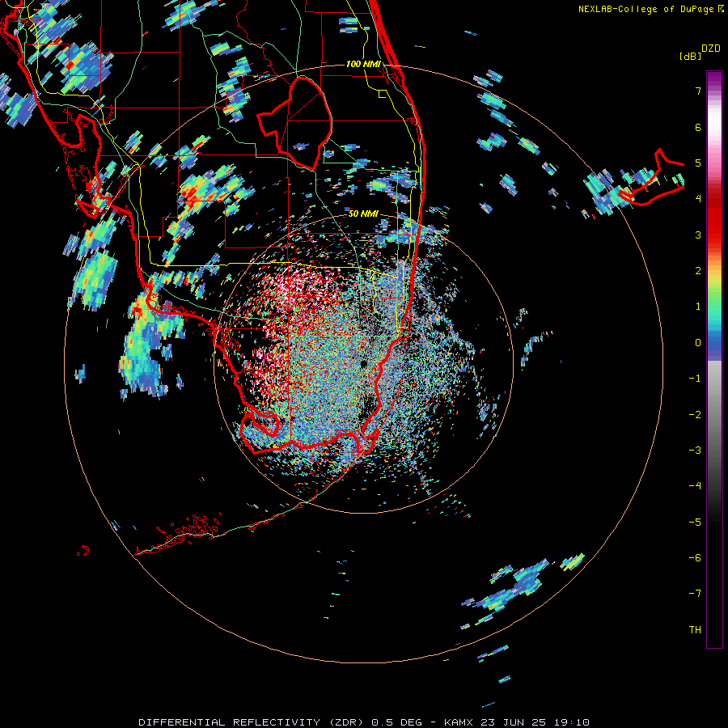Click the DZD product label
Screen dimensions: 728x728
tap(711, 49)
